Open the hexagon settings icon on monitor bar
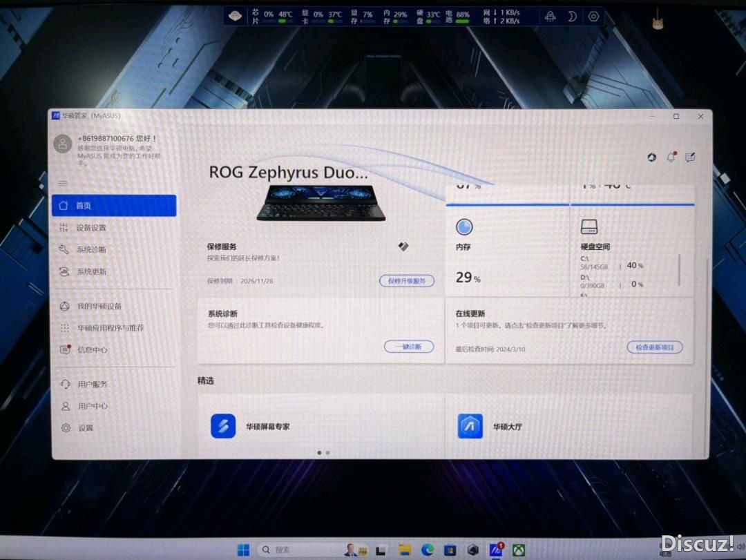 593,17
